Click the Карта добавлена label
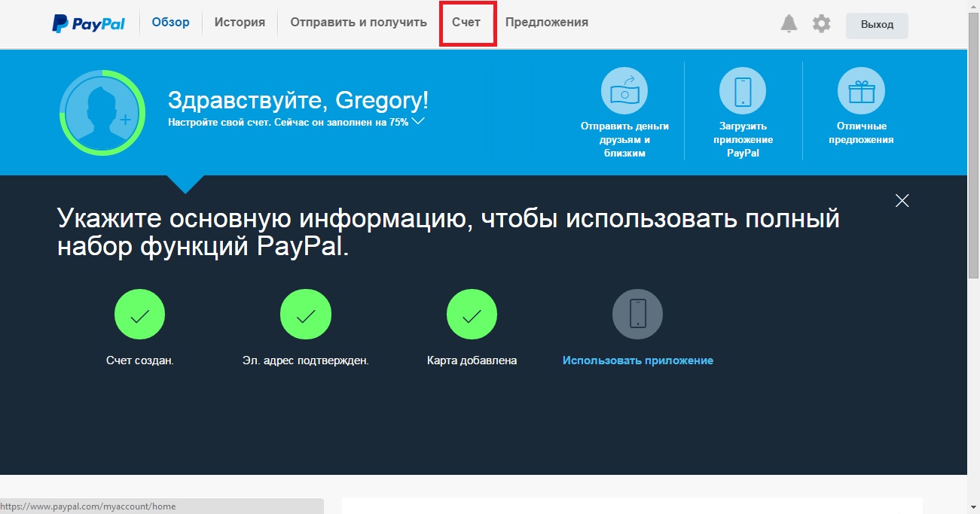This screenshot has width=980, height=514. (472, 360)
